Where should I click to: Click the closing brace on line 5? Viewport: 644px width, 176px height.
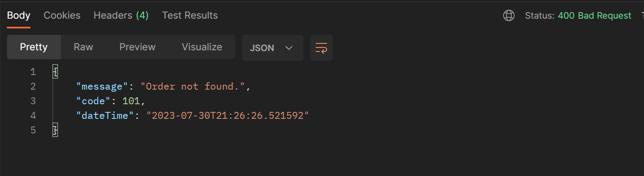click(x=55, y=130)
